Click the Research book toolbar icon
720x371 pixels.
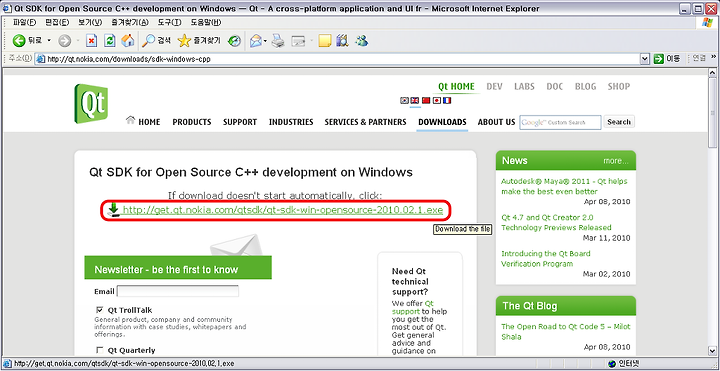pyautogui.click(x=343, y=41)
